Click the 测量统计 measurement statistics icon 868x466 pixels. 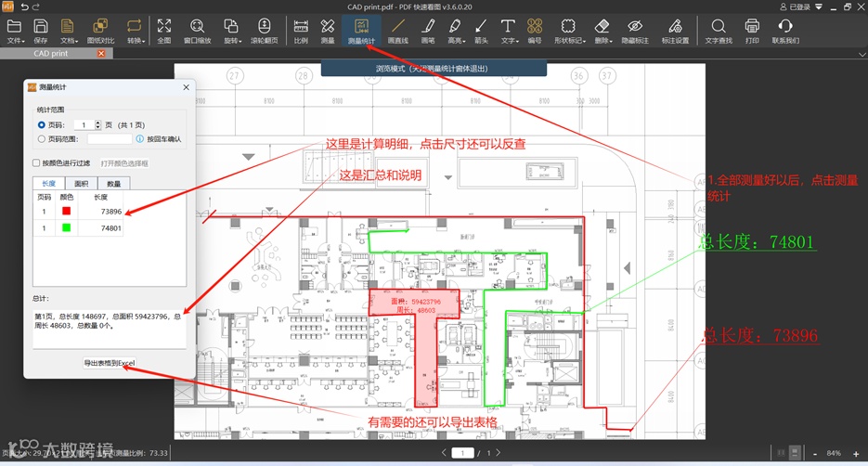(x=361, y=31)
